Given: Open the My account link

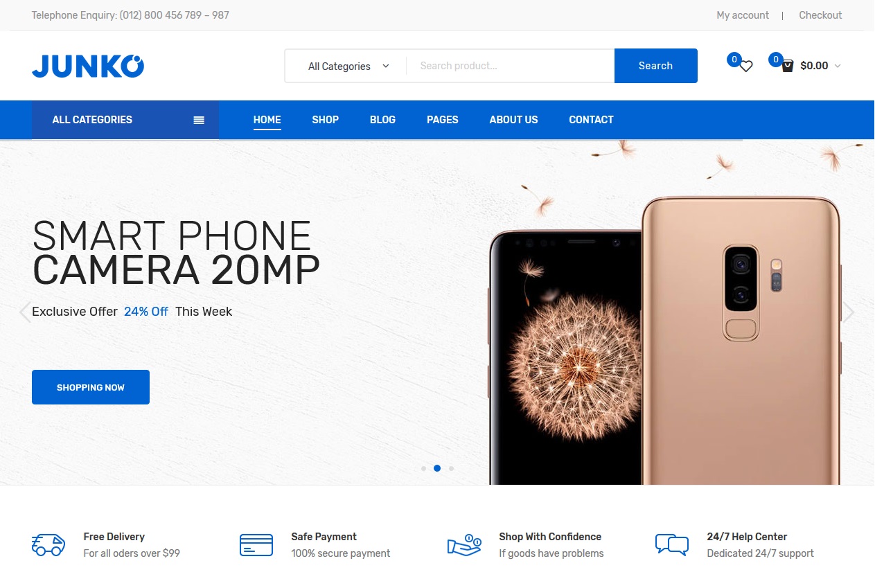Looking at the screenshot, I should click(743, 15).
